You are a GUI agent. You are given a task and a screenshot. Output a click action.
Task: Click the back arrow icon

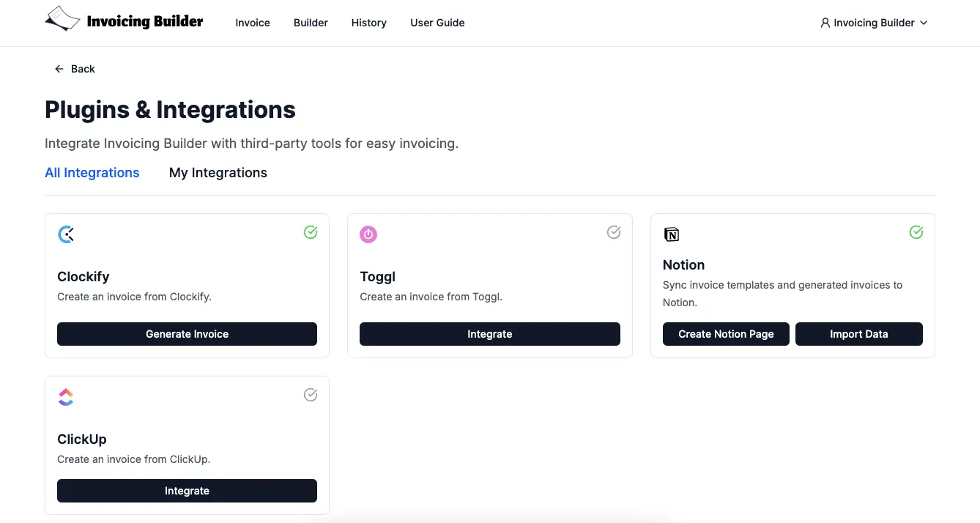click(59, 69)
